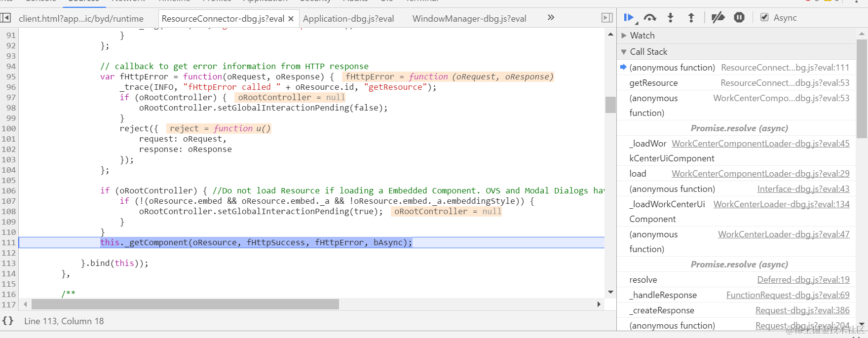The height and width of the screenshot is (338, 868).
Task: Deactivate breakpoints
Action: click(718, 18)
